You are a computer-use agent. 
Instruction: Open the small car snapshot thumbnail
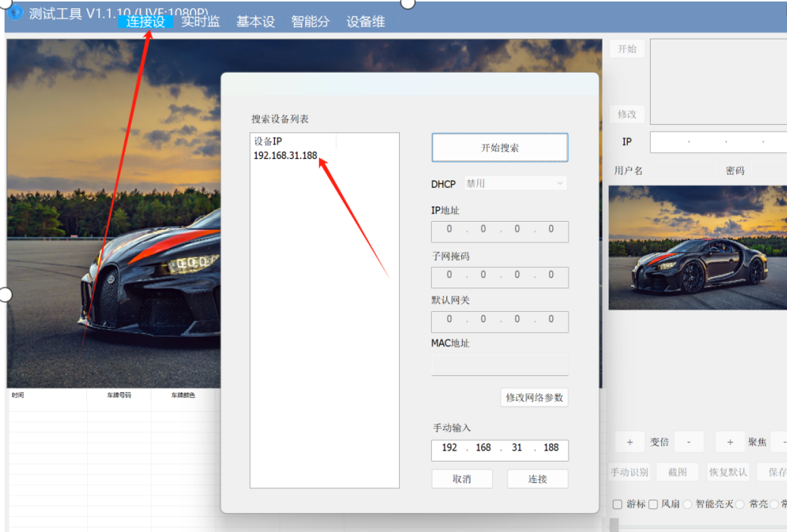pos(698,247)
